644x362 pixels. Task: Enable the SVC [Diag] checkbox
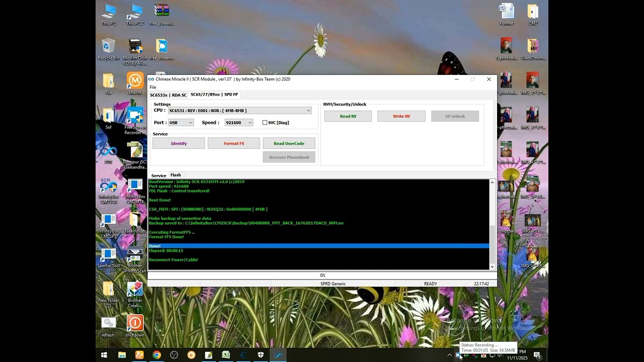tap(265, 123)
